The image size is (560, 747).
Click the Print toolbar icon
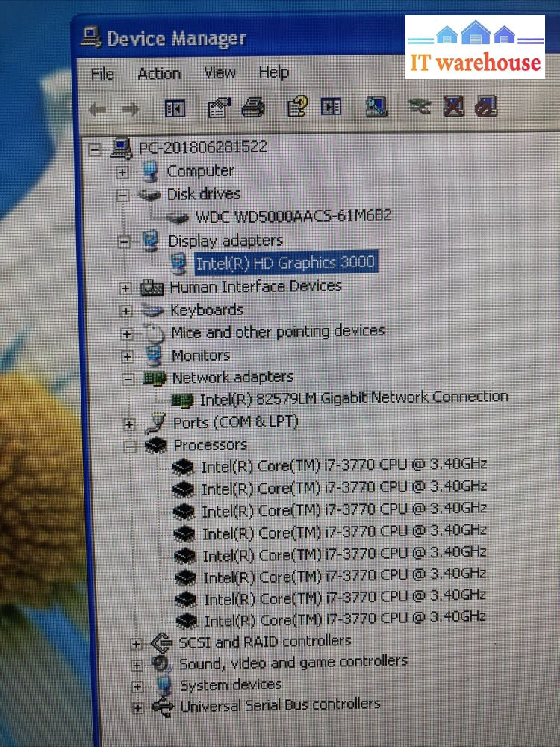253,108
